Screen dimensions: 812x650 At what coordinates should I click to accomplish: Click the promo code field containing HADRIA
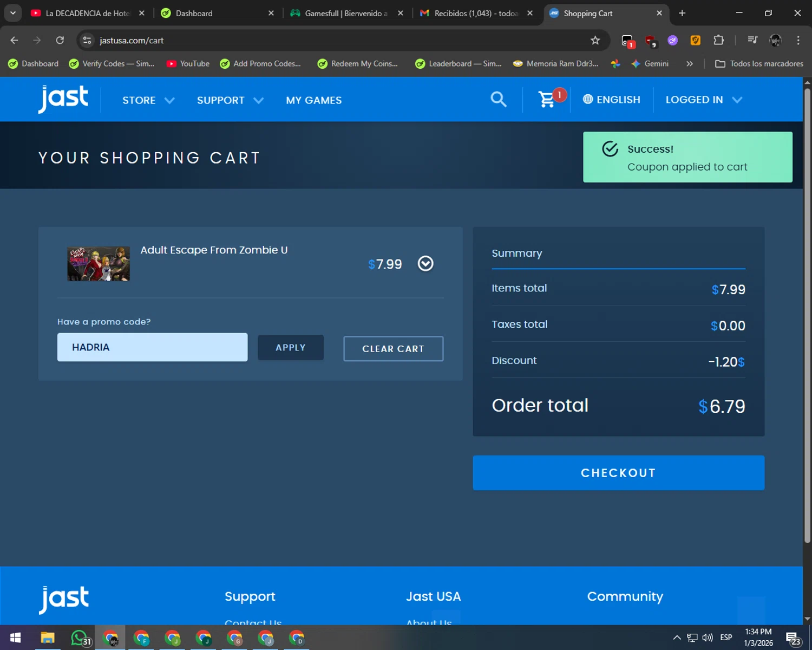(x=152, y=347)
